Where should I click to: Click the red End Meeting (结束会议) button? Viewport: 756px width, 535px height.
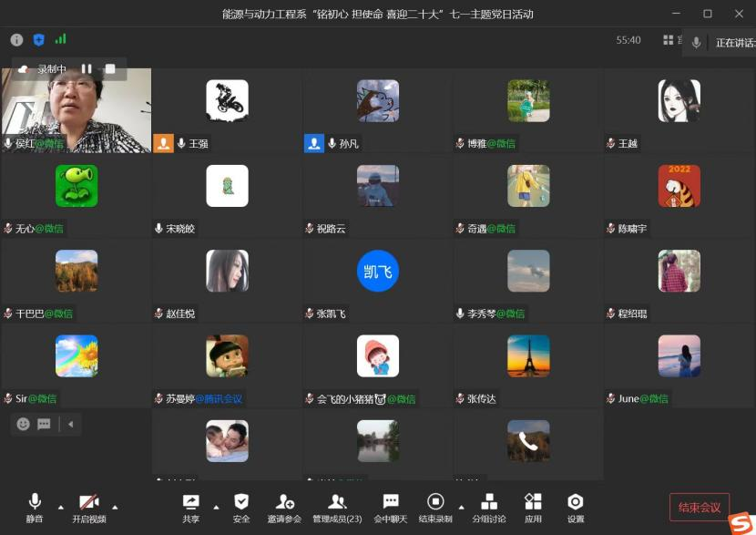click(x=699, y=508)
